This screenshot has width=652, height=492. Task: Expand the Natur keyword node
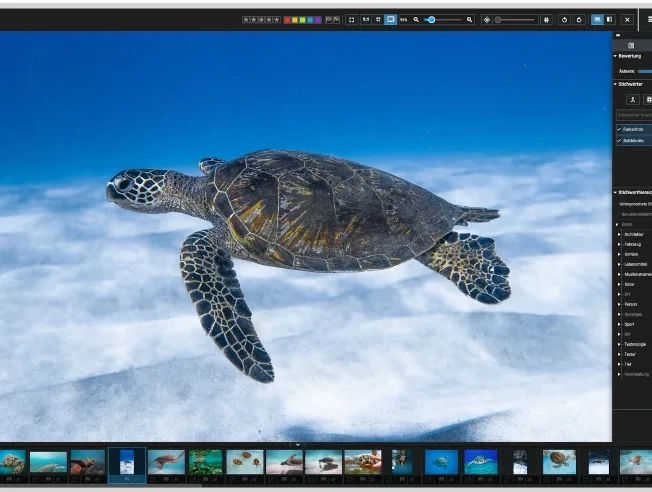pos(619,284)
